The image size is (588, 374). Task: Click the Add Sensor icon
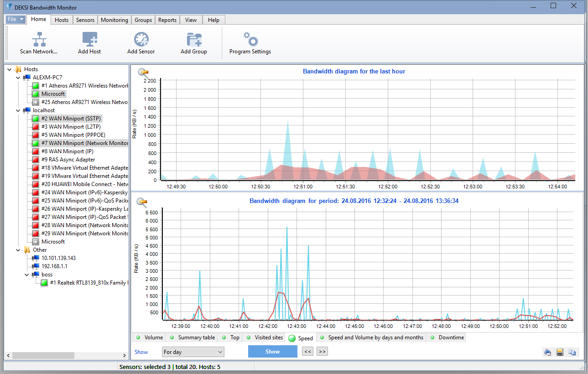(141, 40)
